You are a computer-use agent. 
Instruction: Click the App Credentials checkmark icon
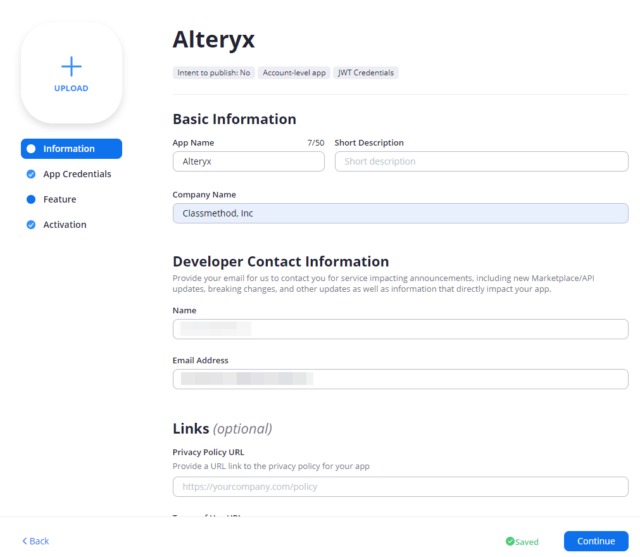coord(31,174)
